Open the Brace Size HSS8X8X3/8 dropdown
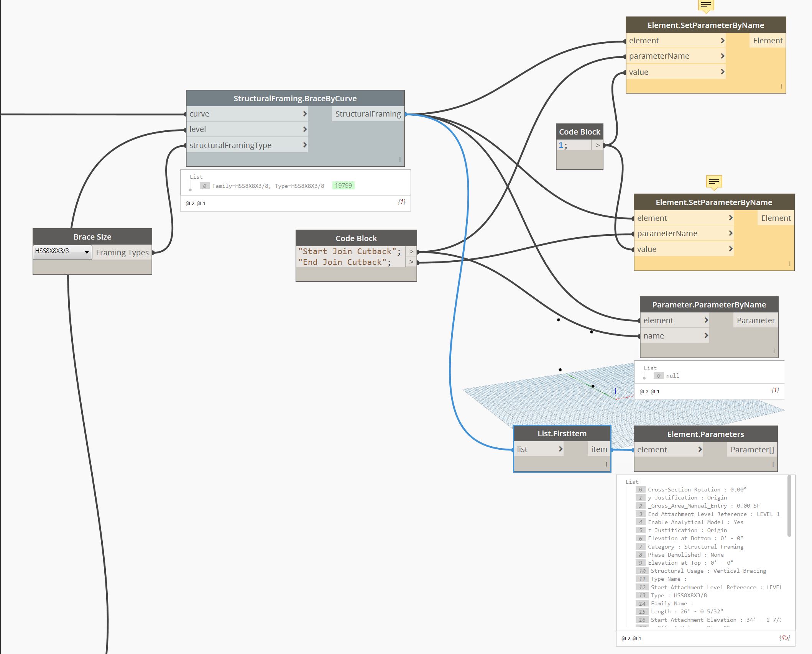This screenshot has height=654, width=812. click(62, 252)
